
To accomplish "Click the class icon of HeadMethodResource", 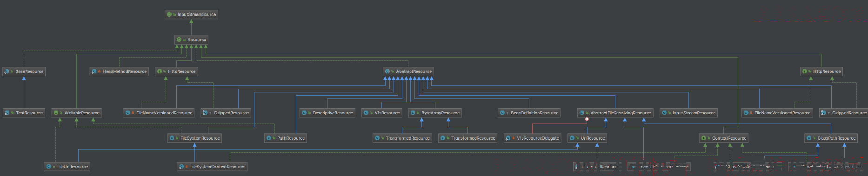I will point(94,72).
